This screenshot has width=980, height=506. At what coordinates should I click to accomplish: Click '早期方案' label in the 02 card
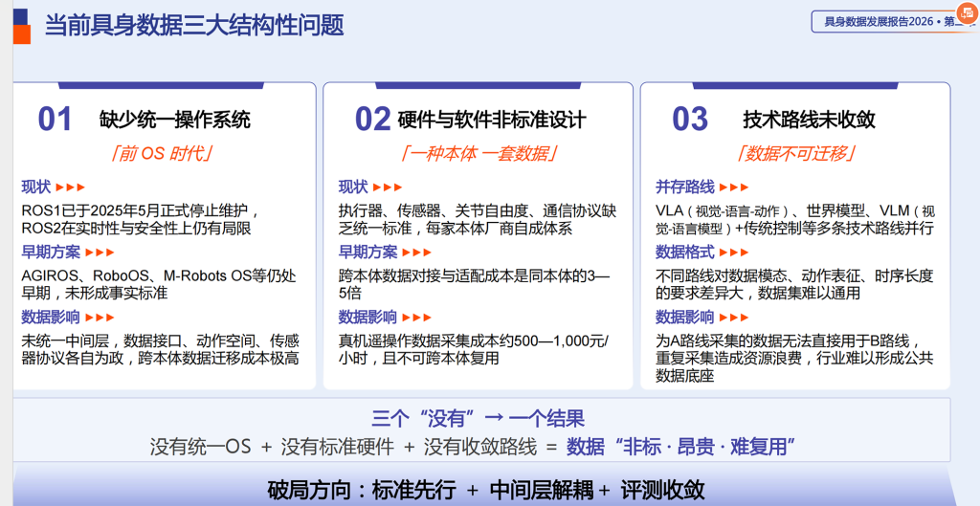click(368, 253)
